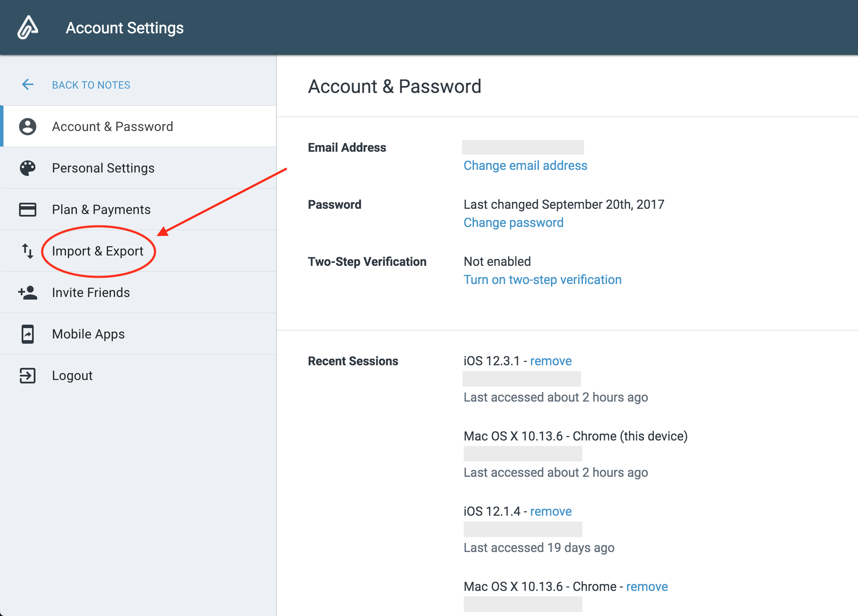858x616 pixels.
Task: Click the Email Address label
Action: [x=347, y=147]
